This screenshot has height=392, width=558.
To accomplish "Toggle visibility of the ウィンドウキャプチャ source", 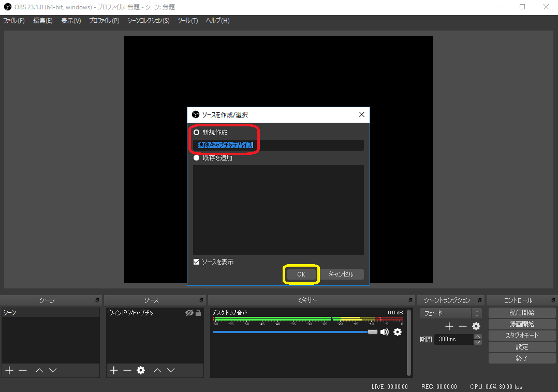I will pos(189,313).
